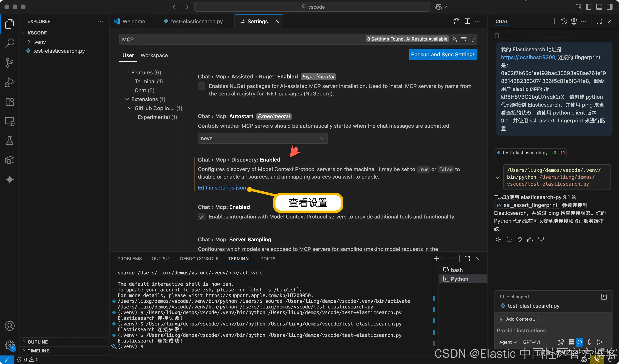This screenshot has width=619, height=364.
Task: Click the vscode command center search
Action: (312, 7)
